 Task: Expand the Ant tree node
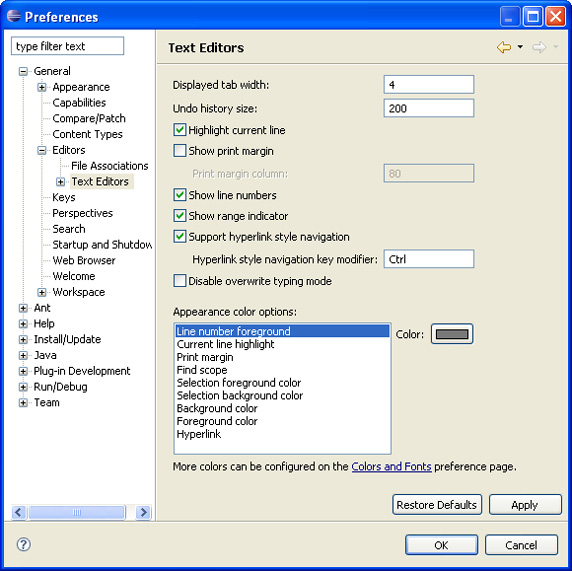point(23,308)
